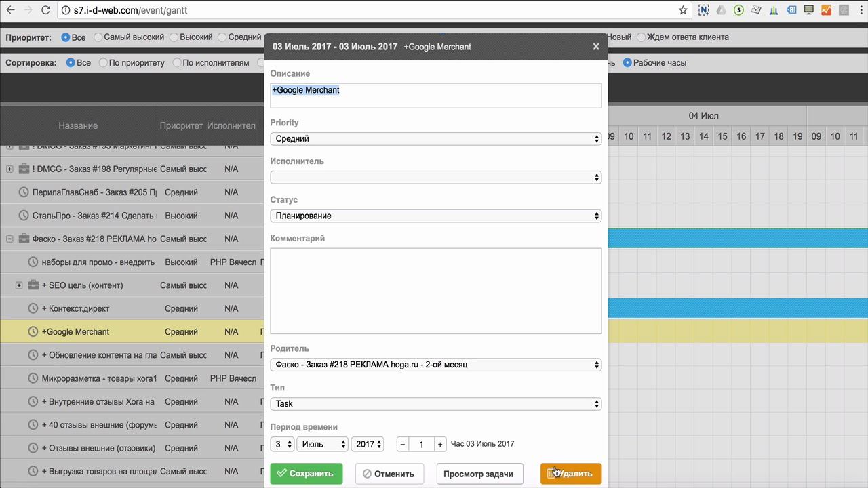Click the clock icon beside наборы для промо

[x=33, y=262]
